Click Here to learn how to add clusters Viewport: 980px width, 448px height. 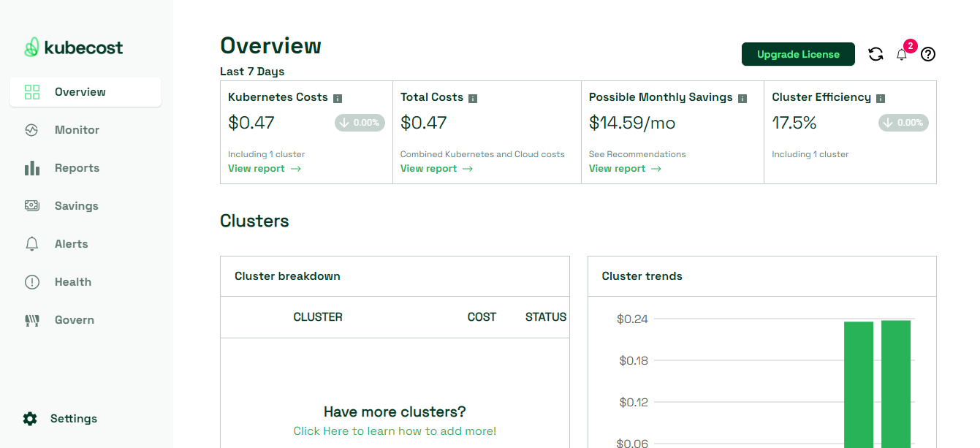(x=395, y=430)
